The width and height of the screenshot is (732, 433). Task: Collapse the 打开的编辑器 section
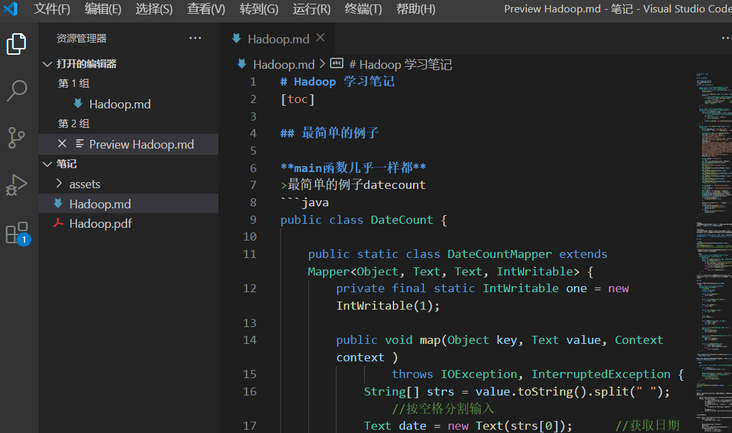click(47, 64)
